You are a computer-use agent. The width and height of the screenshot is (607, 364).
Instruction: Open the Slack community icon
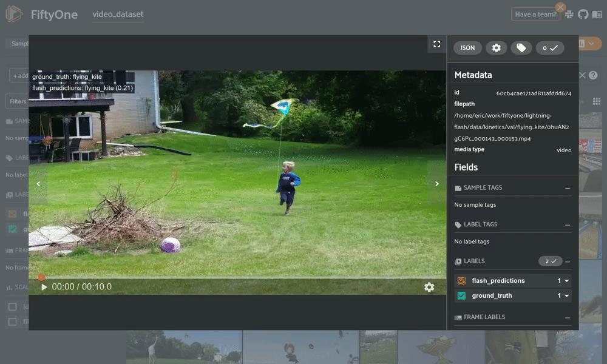click(569, 15)
